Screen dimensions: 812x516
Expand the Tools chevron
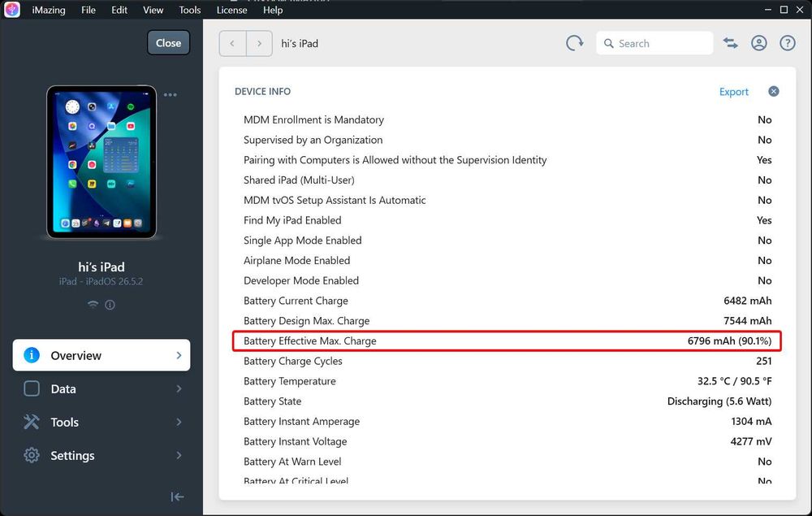pyautogui.click(x=179, y=422)
